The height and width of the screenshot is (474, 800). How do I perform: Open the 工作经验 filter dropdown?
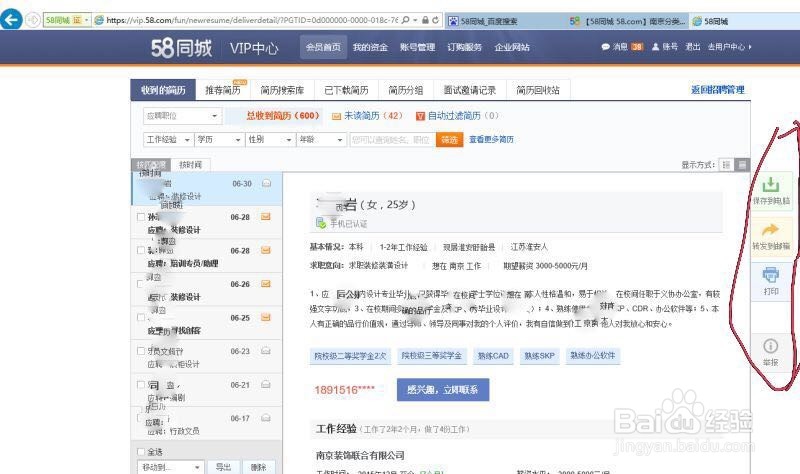pyautogui.click(x=168, y=139)
